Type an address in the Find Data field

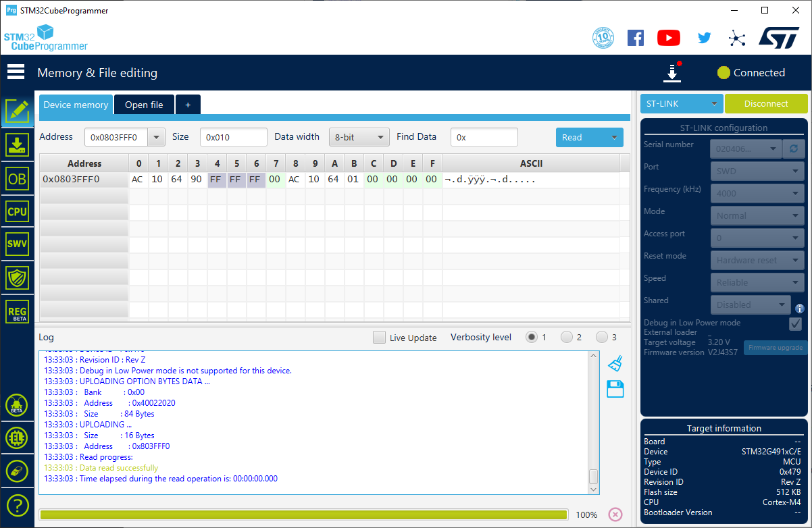(484, 136)
